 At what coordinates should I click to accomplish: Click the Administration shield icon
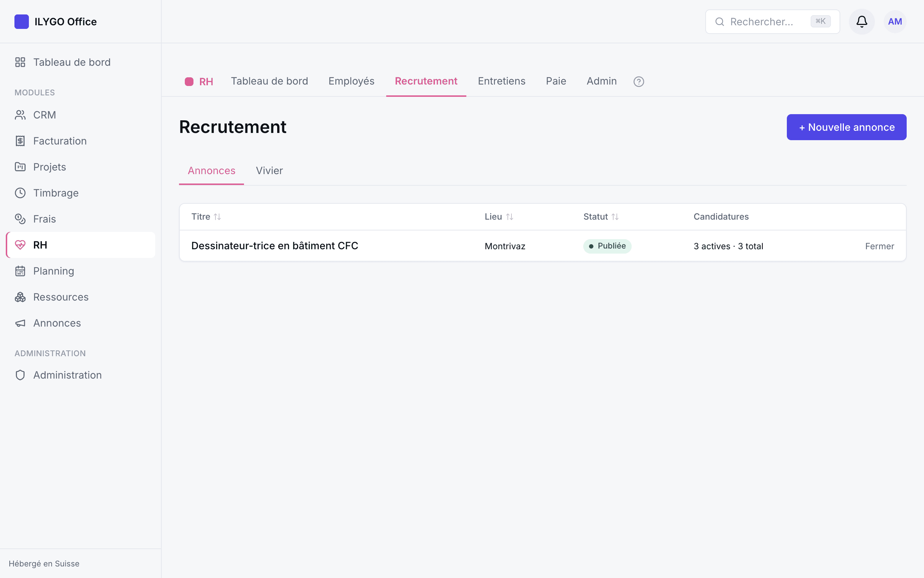tap(20, 375)
